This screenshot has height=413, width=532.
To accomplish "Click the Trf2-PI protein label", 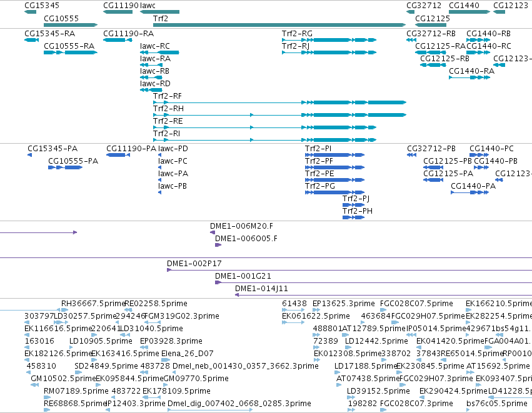I will coord(318,149).
